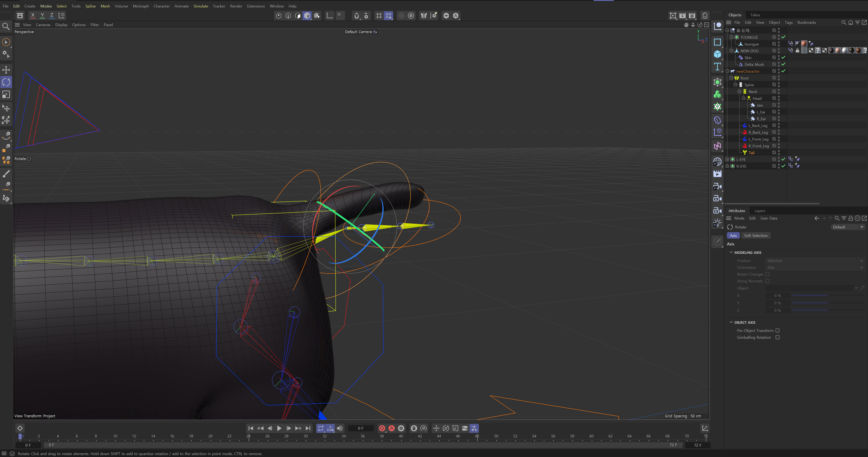The height and width of the screenshot is (457, 868).
Task: Lock the X axis in the top toolbar
Action: [33, 15]
